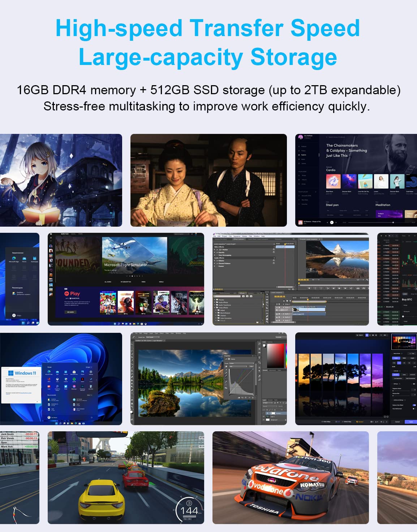Expand the Motion effect in Effect Controls

tap(215, 249)
